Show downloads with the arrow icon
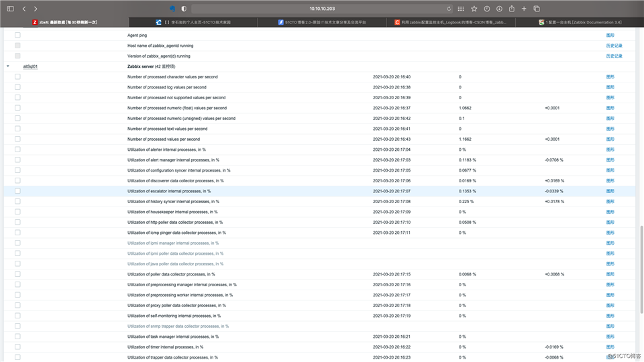The width and height of the screenshot is (644, 362). [x=499, y=9]
